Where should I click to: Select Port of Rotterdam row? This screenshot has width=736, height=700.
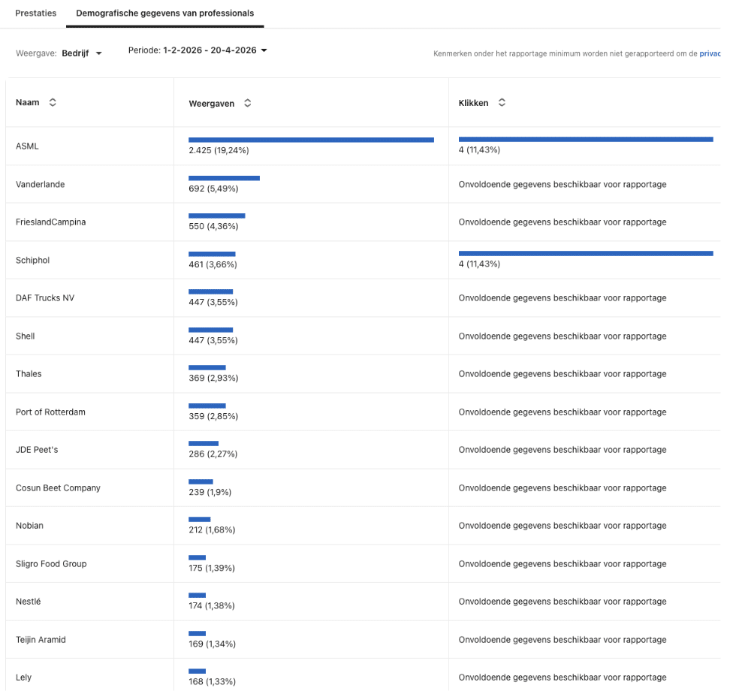pyautogui.click(x=50, y=412)
